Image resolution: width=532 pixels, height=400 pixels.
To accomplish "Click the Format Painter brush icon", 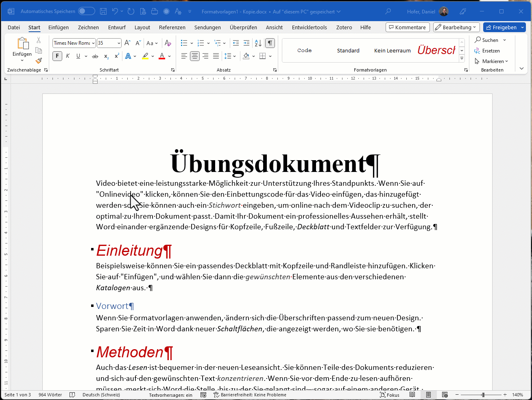I will 39,61.
